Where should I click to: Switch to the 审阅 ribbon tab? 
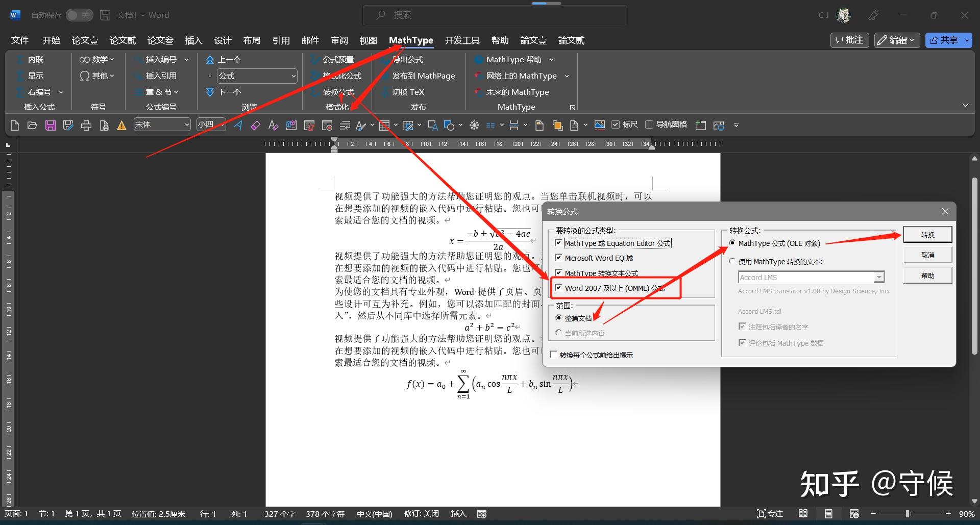339,40
